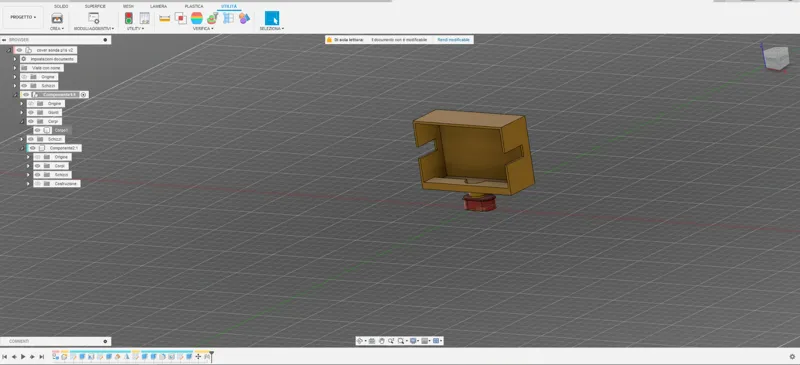Click the gear icon of Impostazioni documento
800x365 pixels.
coord(24,59)
